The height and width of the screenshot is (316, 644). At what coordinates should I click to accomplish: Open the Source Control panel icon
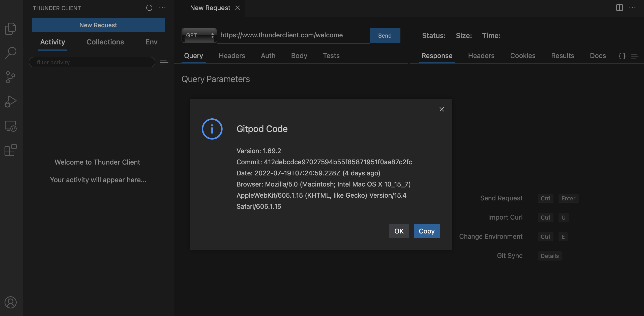coord(10,77)
